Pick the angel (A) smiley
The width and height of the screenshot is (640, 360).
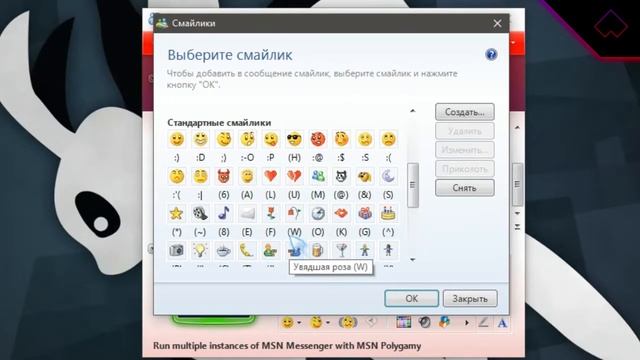click(247, 176)
